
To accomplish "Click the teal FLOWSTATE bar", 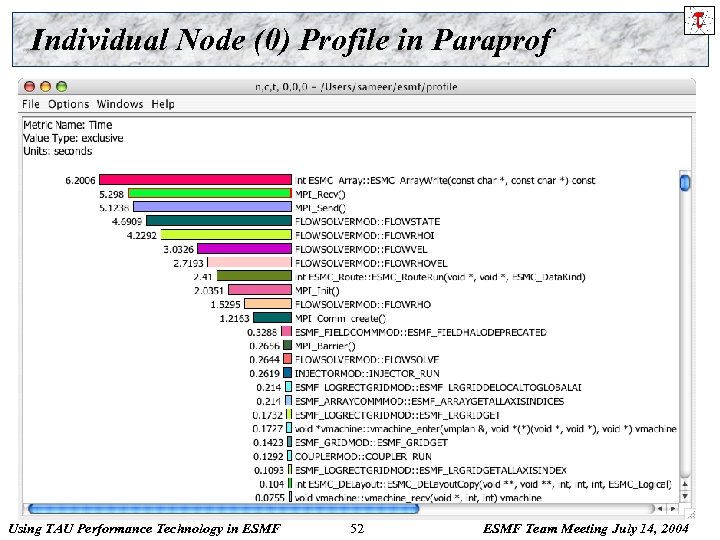I will [x=219, y=221].
